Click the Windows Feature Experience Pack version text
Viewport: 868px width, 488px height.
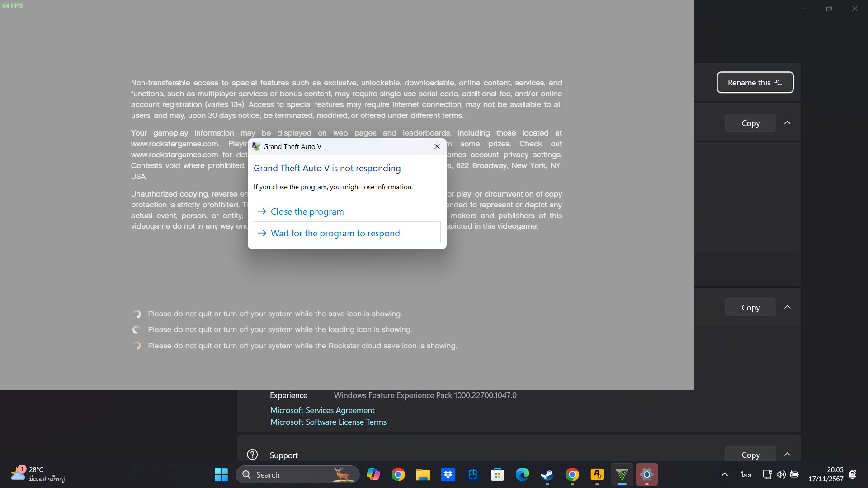425,395
